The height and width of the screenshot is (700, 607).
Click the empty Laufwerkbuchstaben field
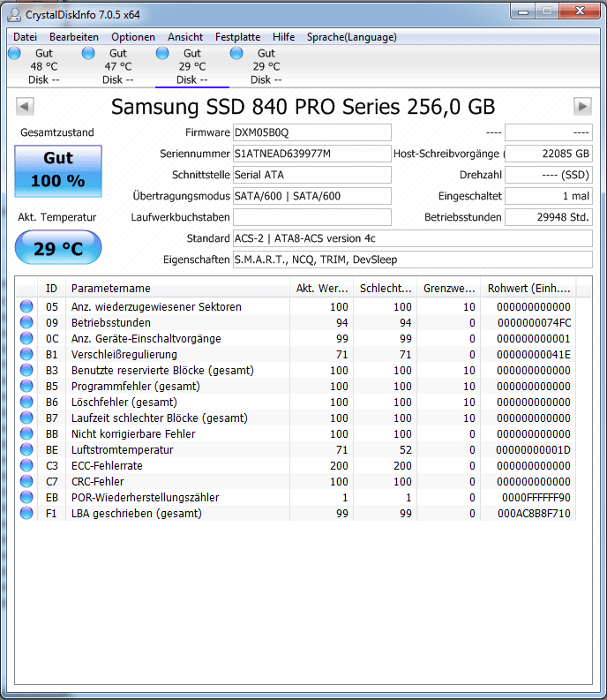[312, 217]
